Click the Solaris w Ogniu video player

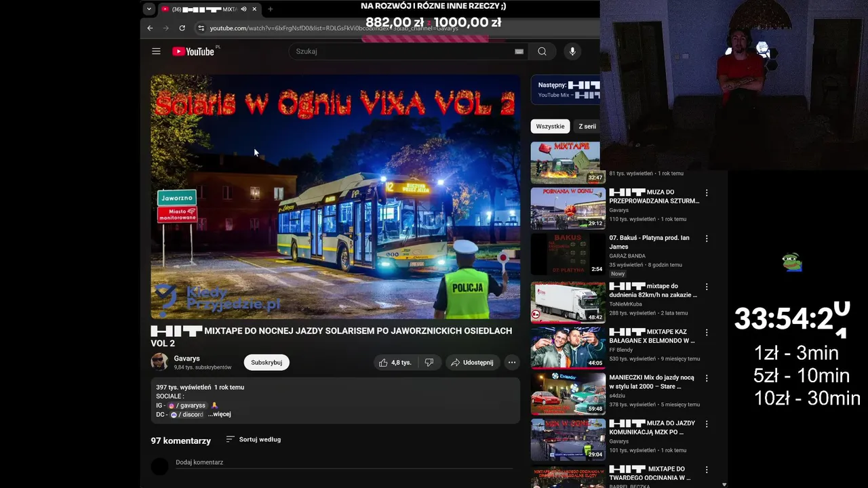pos(335,197)
